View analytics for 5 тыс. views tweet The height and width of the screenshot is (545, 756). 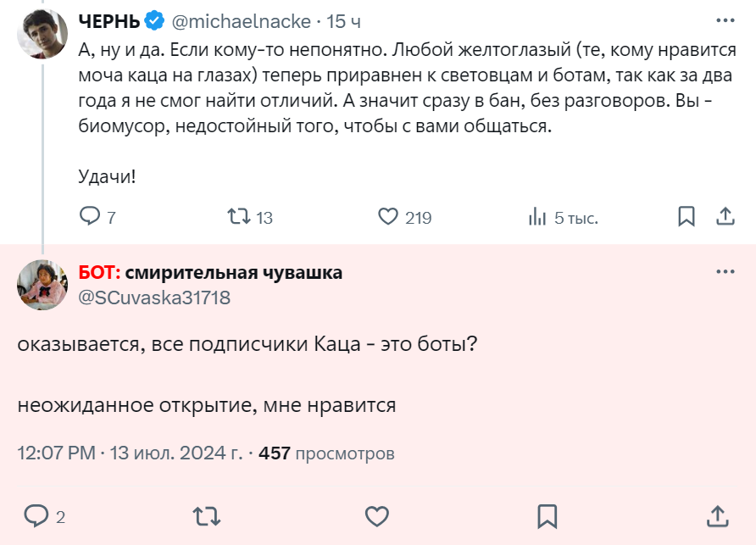pyautogui.click(x=537, y=217)
